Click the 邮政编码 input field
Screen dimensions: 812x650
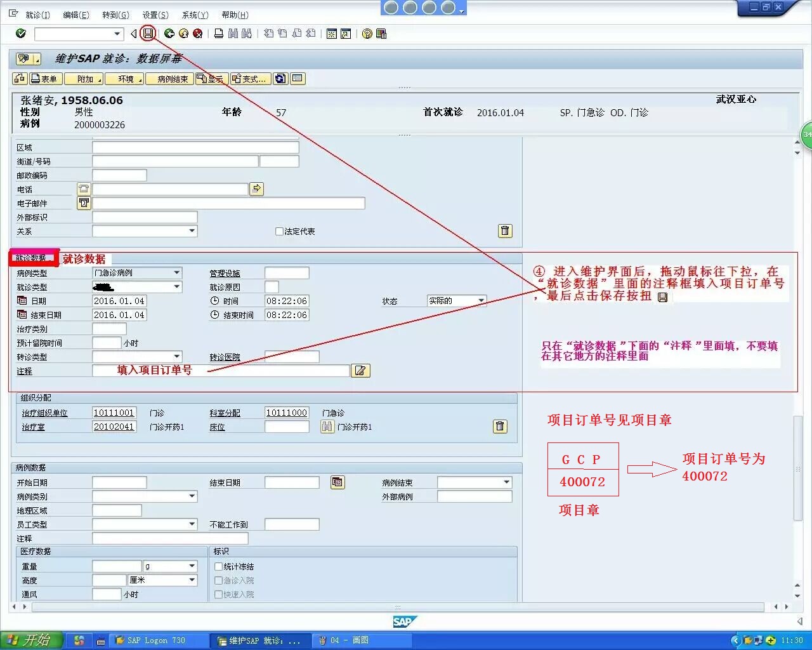pos(119,175)
